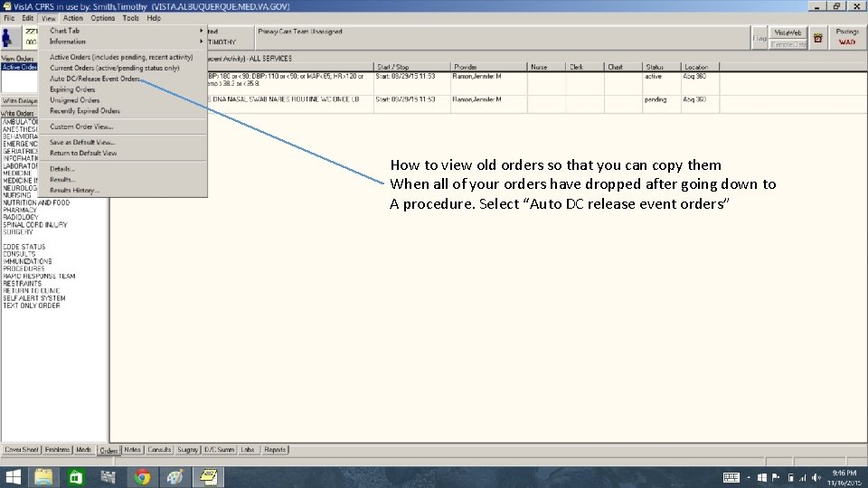Select RADIOLOGY in Write Orders list
This screenshot has height=488, width=868.
[21, 218]
